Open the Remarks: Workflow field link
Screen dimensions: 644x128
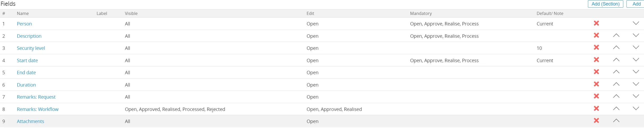[38, 109]
